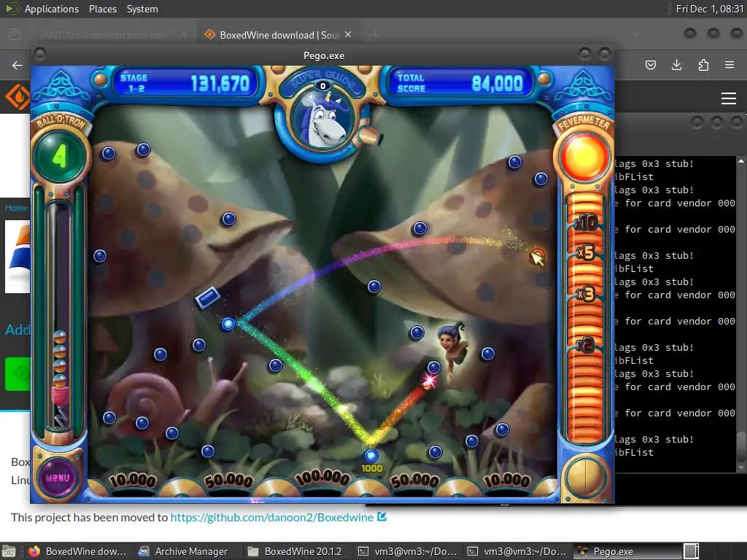Click the browser back arrow
This screenshot has width=747, height=560.
click(x=18, y=65)
